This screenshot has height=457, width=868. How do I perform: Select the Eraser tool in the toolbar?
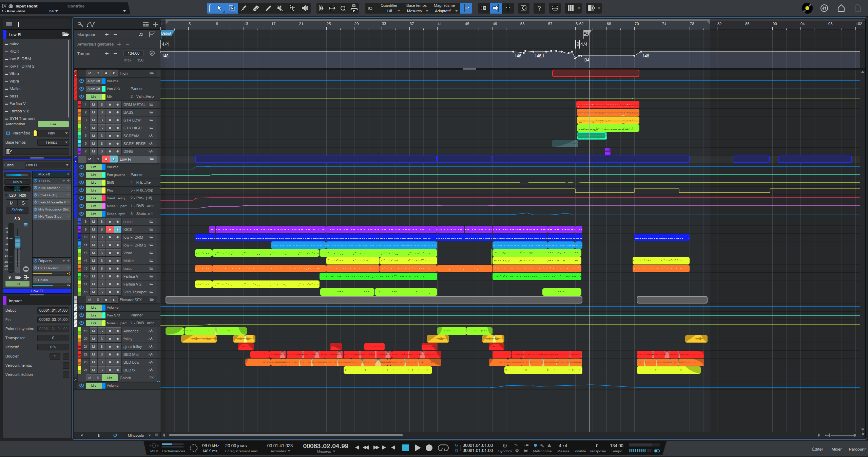click(x=256, y=8)
